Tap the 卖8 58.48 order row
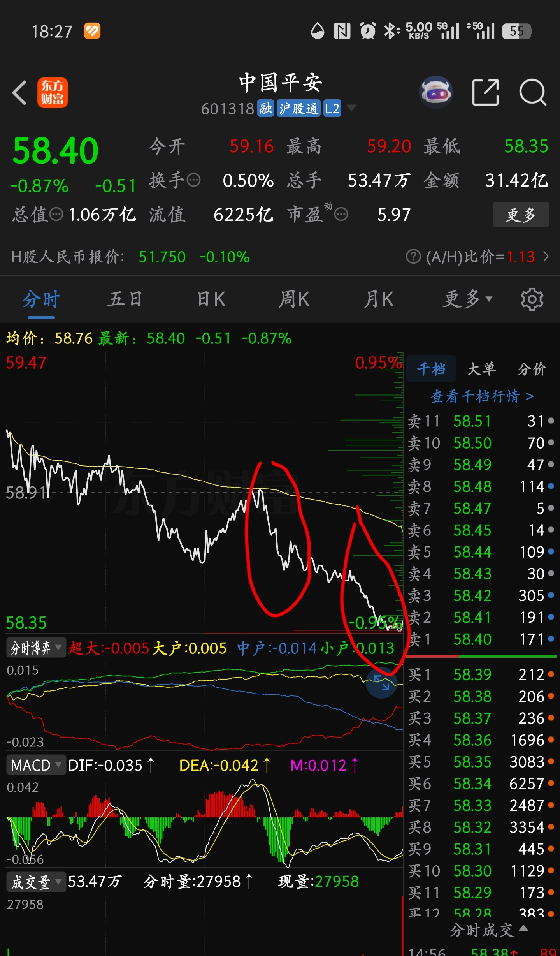Viewport: 560px width, 956px height. (x=482, y=486)
